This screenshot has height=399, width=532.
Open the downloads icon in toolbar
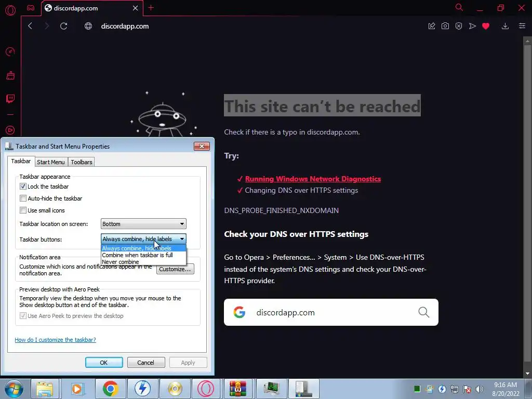[x=505, y=26]
